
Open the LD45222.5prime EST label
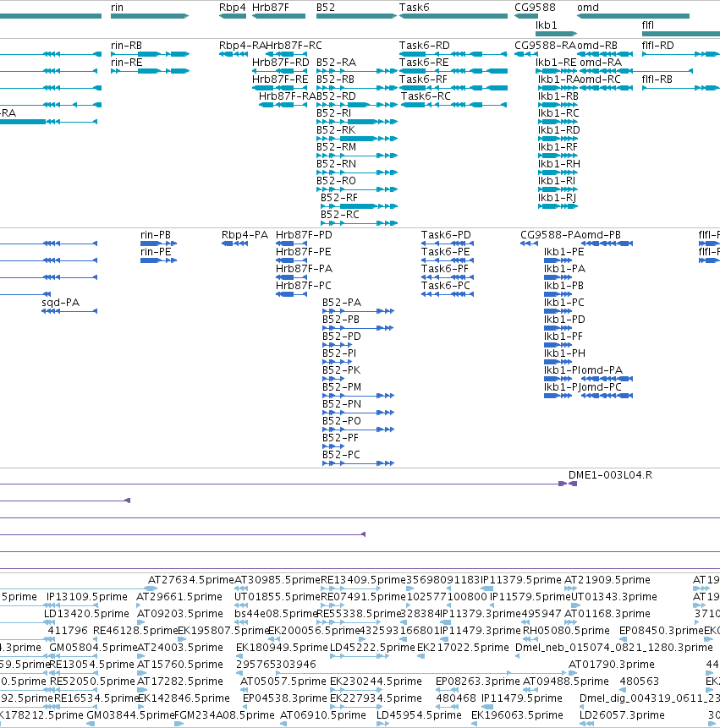[372, 647]
